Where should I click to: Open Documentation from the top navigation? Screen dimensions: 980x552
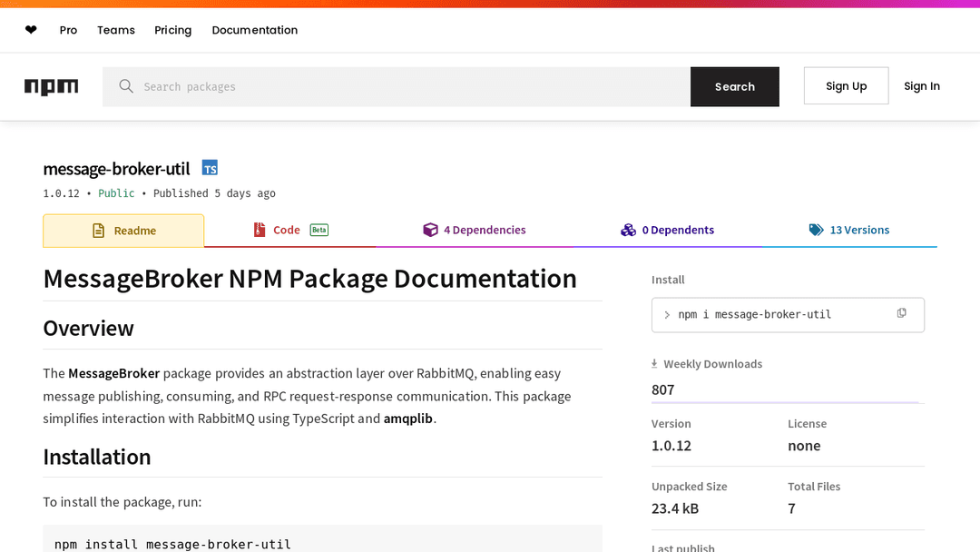click(254, 30)
